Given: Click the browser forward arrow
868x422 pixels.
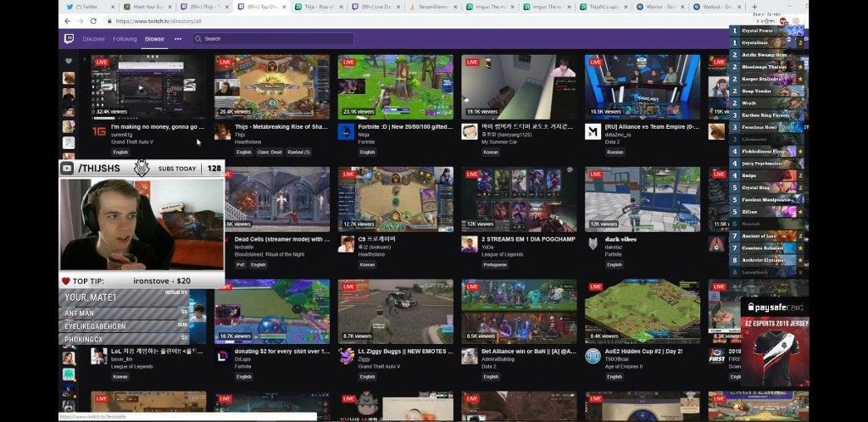Looking at the screenshot, I should pos(81,21).
